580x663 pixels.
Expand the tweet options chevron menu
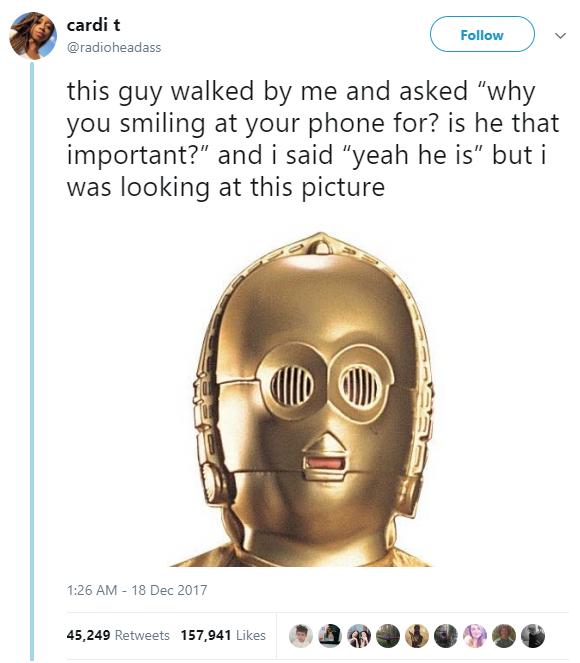click(560, 36)
